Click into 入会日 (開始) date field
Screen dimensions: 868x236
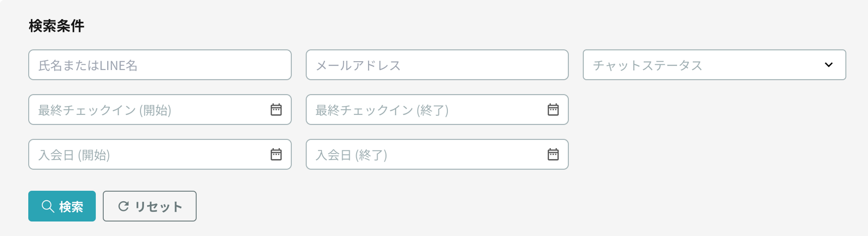148,154
